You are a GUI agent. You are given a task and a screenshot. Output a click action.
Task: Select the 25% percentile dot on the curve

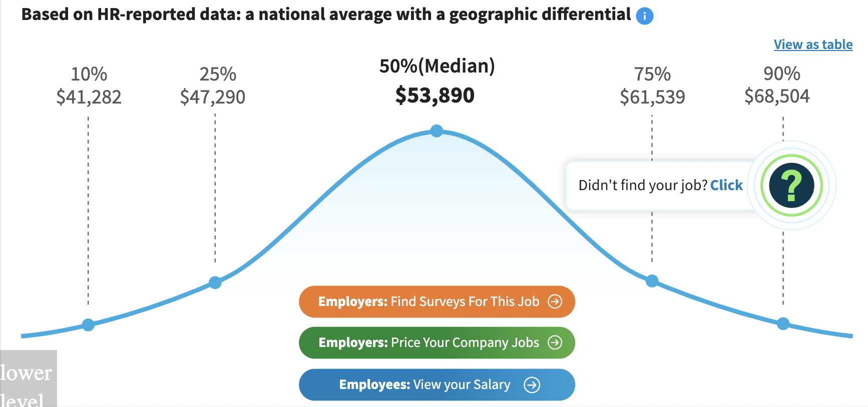point(215,282)
